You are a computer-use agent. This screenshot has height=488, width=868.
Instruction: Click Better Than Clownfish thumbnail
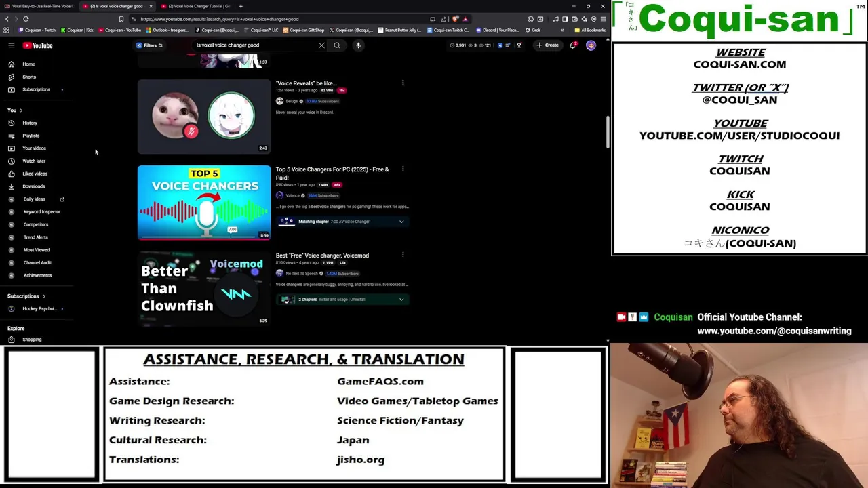(204, 289)
